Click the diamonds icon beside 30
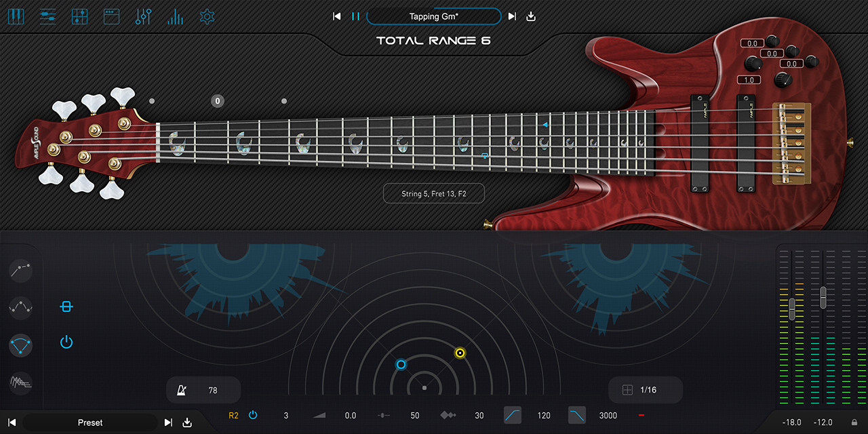 448,415
